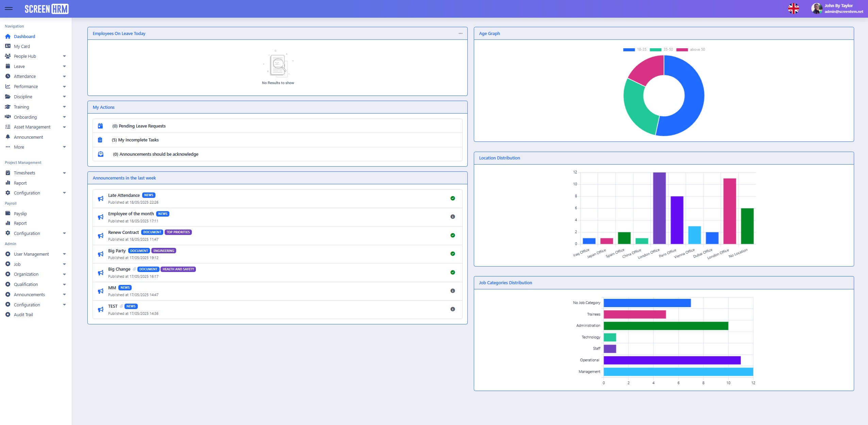Click the John By Taylor profile avatar
The image size is (868, 425).
click(816, 8)
